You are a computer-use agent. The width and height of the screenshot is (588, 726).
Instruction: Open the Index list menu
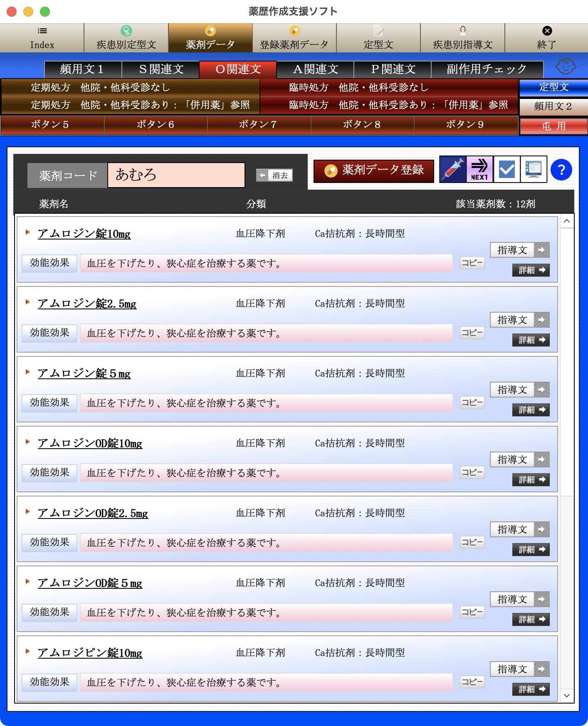[42, 38]
